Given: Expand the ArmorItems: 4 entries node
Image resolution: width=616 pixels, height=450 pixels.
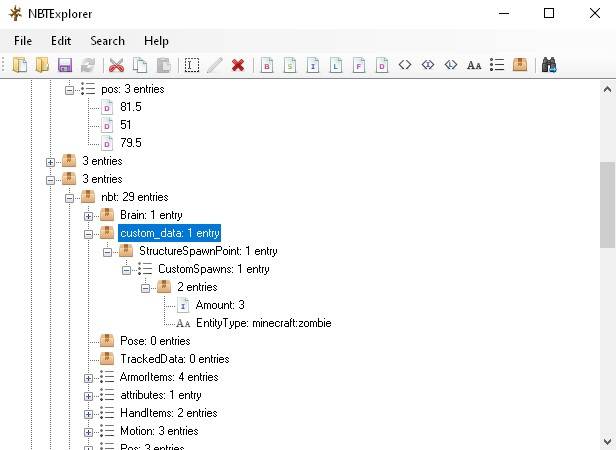Looking at the screenshot, I should [88, 378].
